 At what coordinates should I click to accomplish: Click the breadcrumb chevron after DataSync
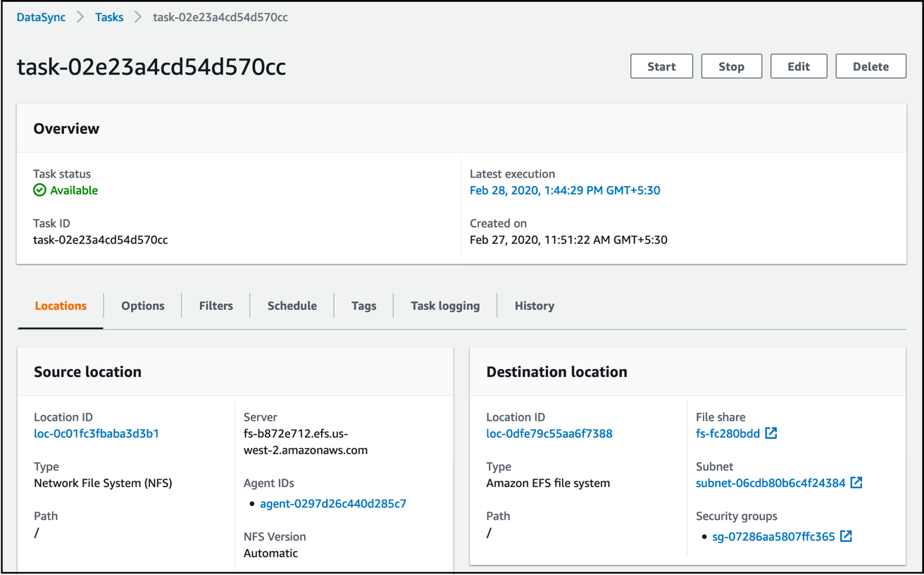coord(80,17)
